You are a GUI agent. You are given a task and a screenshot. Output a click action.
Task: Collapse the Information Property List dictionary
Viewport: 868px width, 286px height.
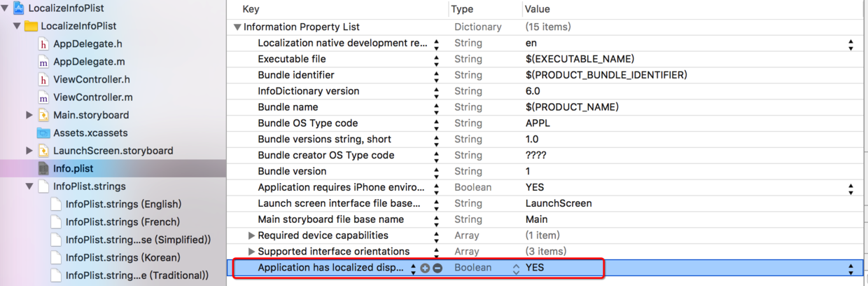point(237,27)
